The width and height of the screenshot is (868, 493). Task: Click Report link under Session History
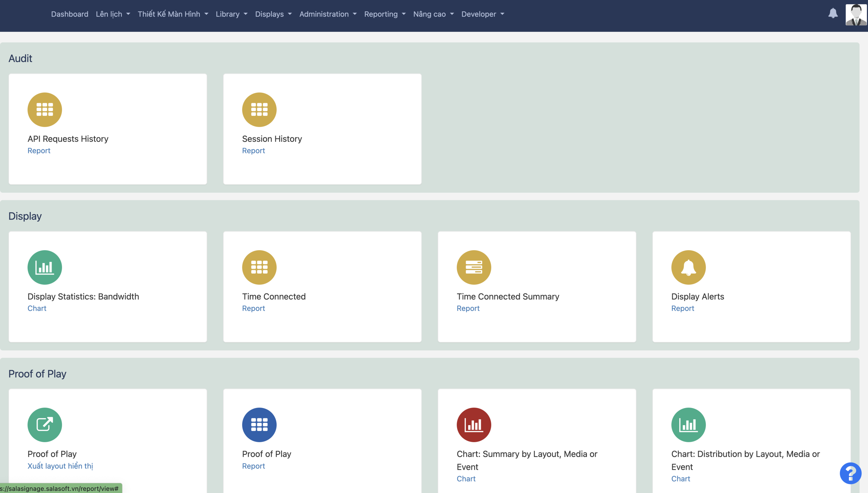point(253,151)
